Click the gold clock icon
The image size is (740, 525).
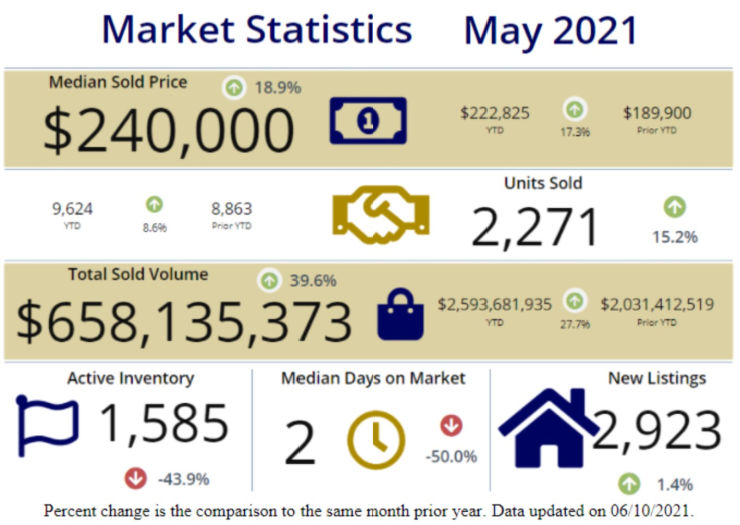[x=376, y=440]
